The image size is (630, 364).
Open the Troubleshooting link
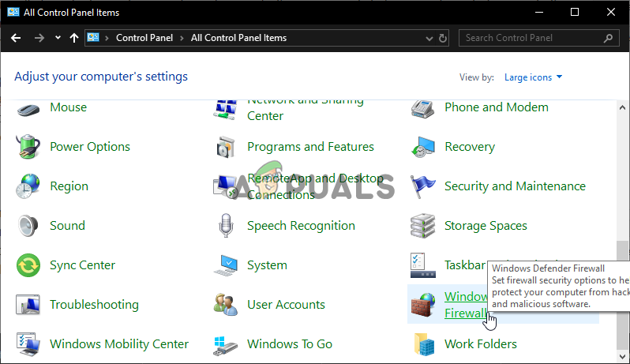(x=94, y=305)
